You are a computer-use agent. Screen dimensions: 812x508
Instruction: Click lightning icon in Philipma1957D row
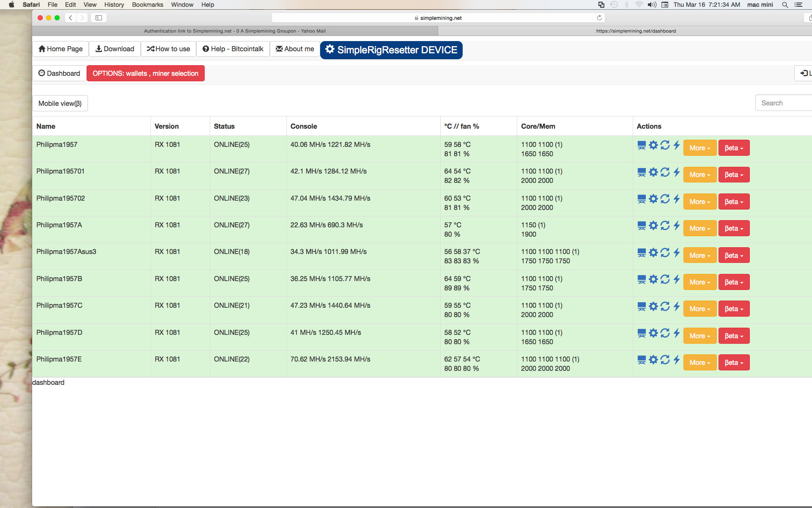click(x=676, y=333)
